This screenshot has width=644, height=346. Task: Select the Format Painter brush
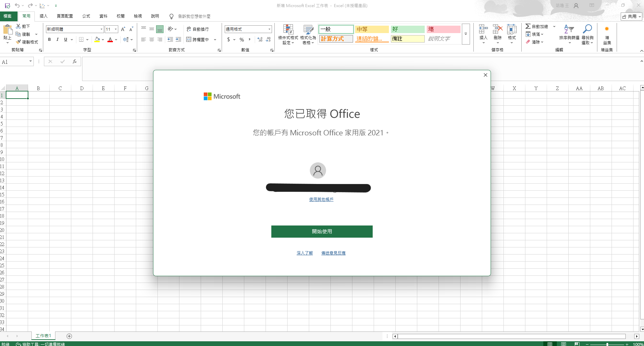[18, 42]
